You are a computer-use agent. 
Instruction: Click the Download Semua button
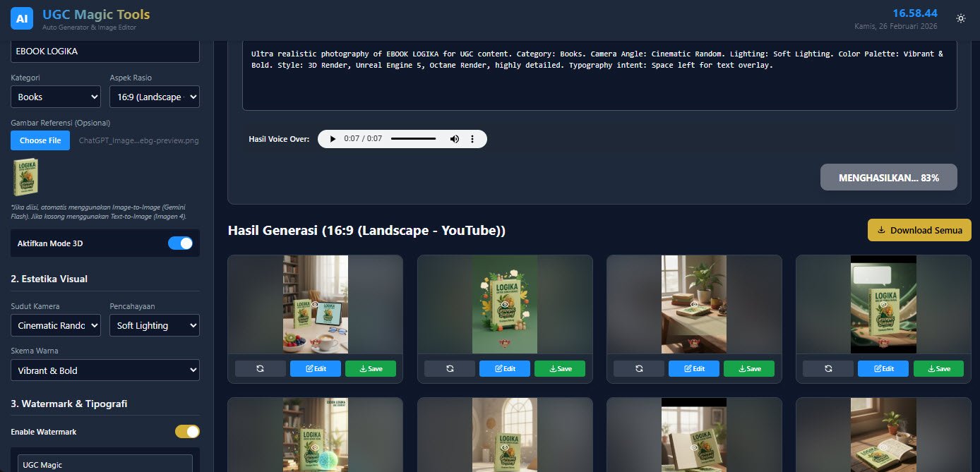click(x=919, y=230)
